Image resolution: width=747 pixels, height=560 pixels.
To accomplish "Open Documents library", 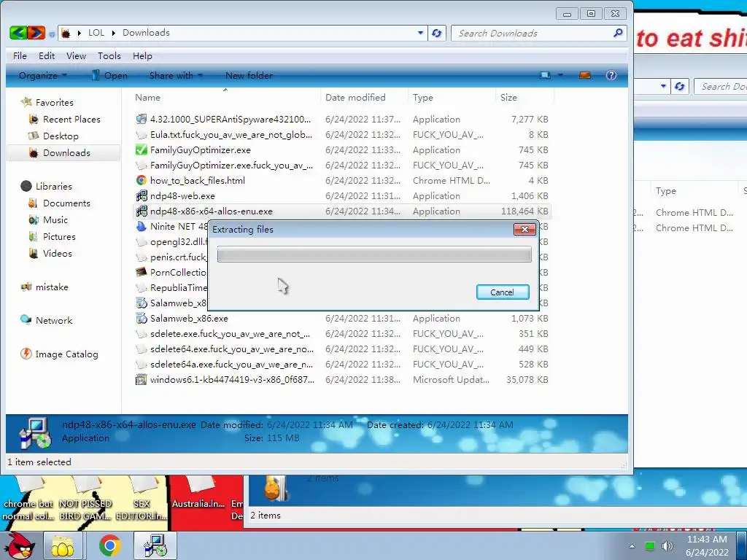I will click(x=66, y=203).
